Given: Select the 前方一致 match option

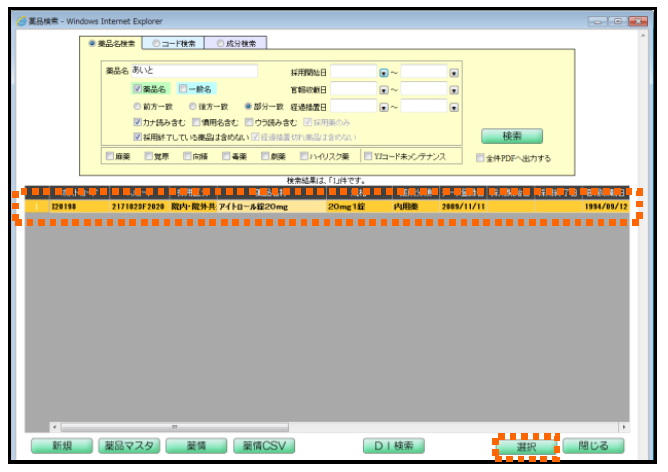Looking at the screenshot, I should click(x=138, y=105).
